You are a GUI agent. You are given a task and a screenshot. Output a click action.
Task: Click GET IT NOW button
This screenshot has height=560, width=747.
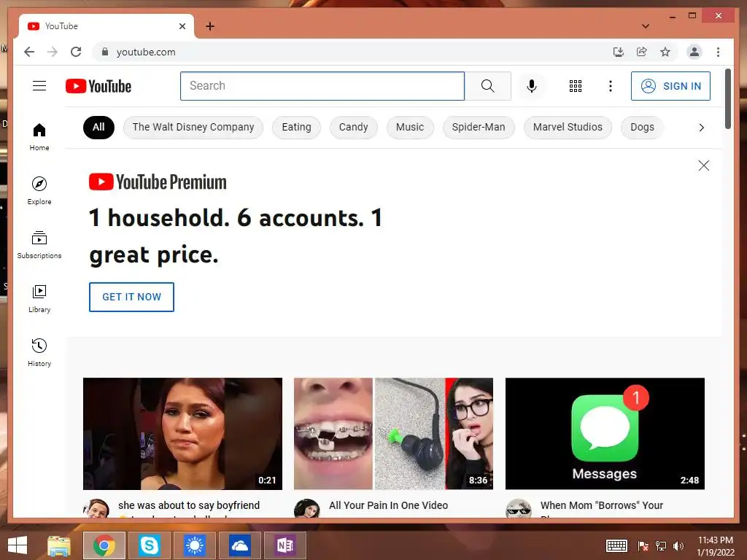point(131,297)
